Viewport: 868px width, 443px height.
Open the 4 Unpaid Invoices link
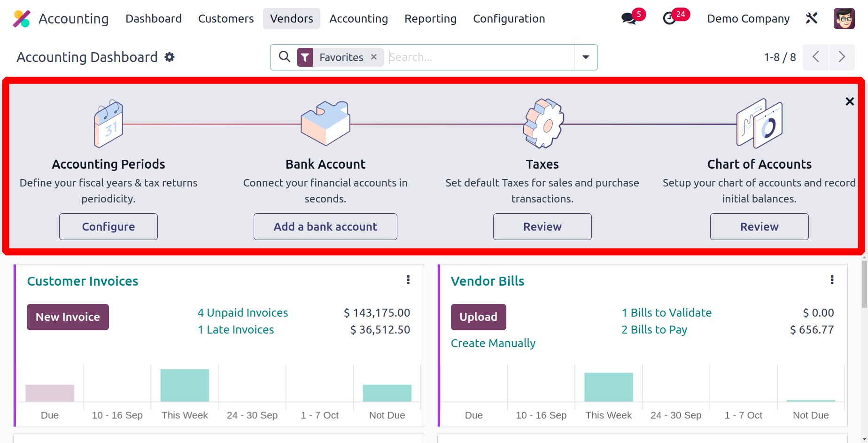click(242, 313)
